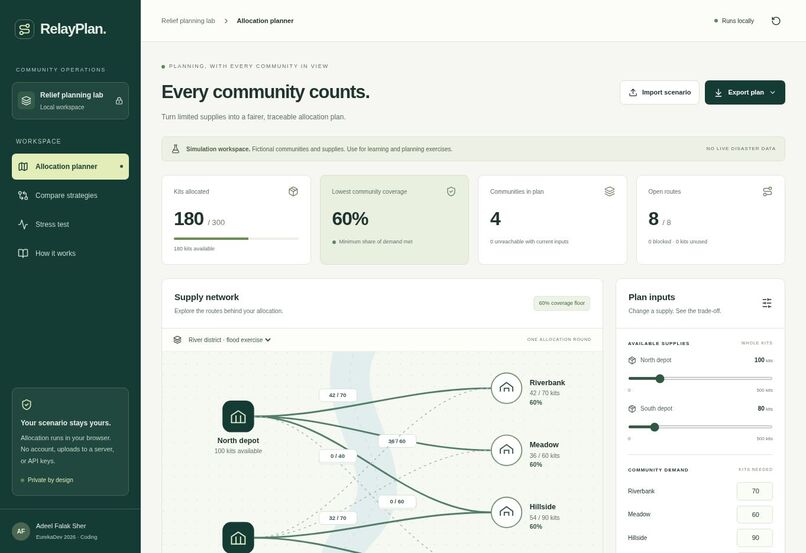
Task: Click the North depot box icon in inputs
Action: coord(632,360)
